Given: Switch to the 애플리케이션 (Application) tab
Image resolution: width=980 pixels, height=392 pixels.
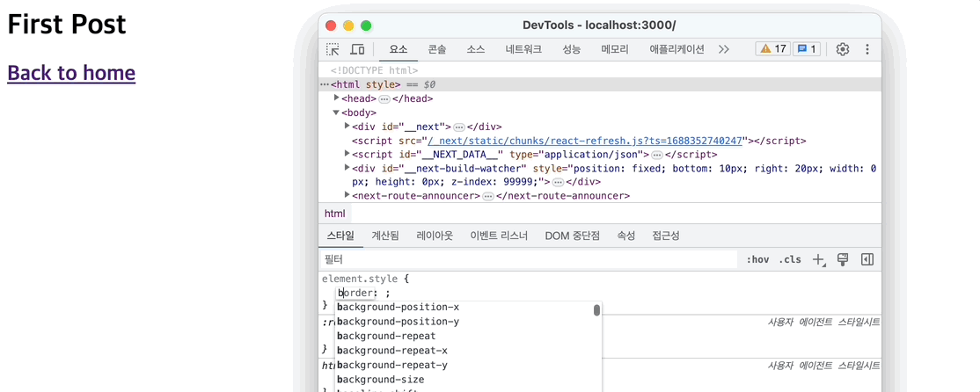Looking at the screenshot, I should click(676, 49).
